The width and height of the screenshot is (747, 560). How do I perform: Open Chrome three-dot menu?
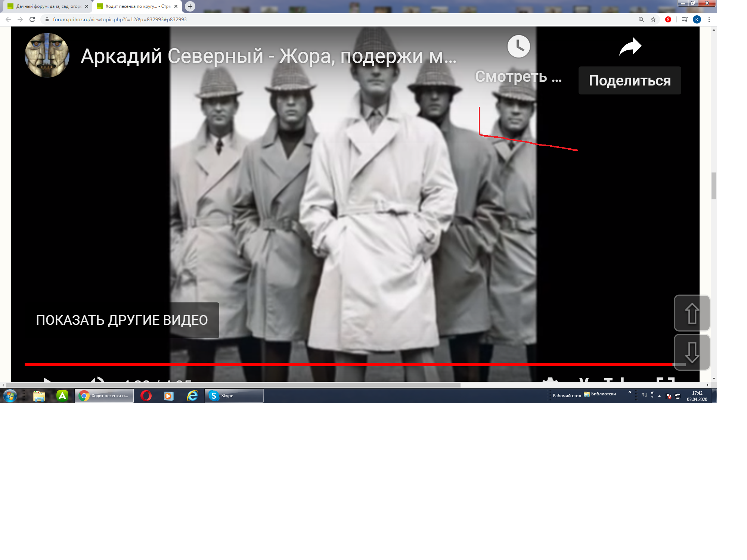coord(709,19)
